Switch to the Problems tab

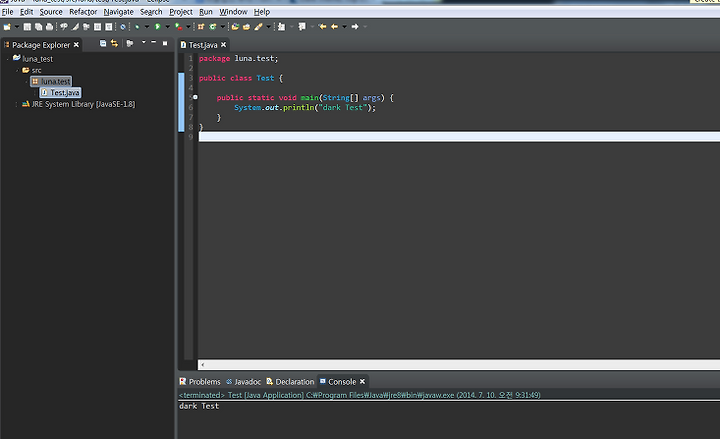(200, 382)
